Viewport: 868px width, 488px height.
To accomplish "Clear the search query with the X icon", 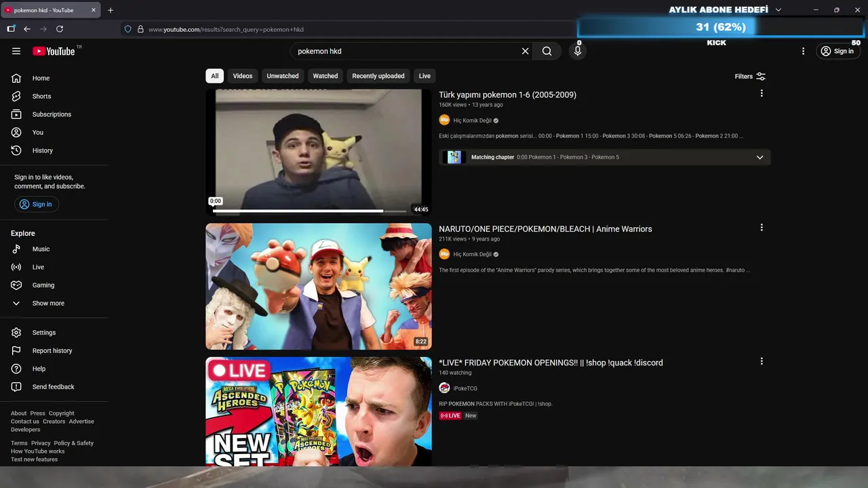I will [x=525, y=51].
